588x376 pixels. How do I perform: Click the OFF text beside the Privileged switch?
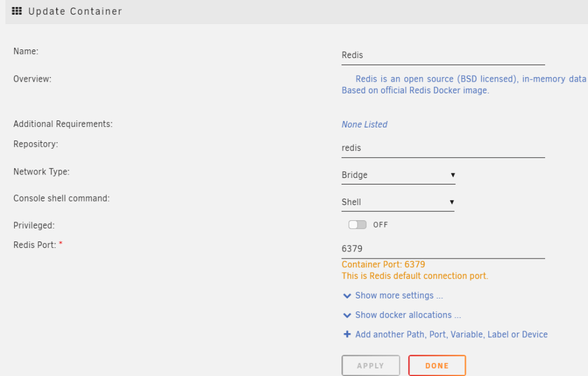pyautogui.click(x=380, y=224)
